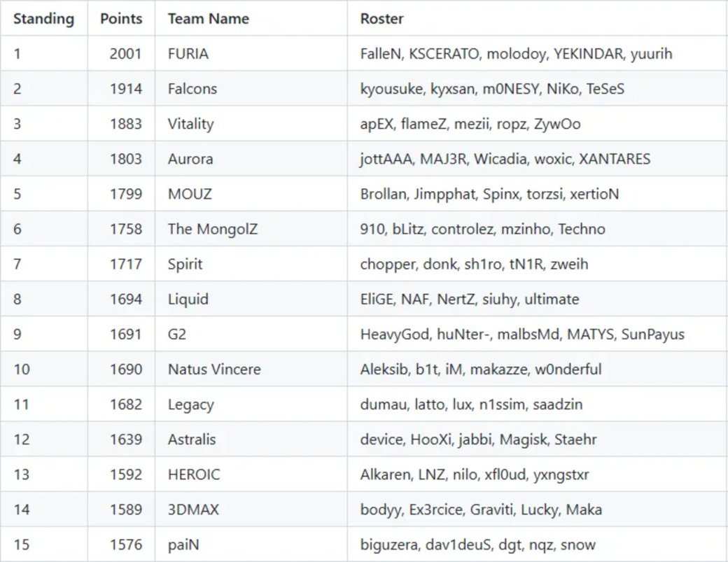Select standing number 12 cell
This screenshot has height=562, width=728.
coord(22,440)
